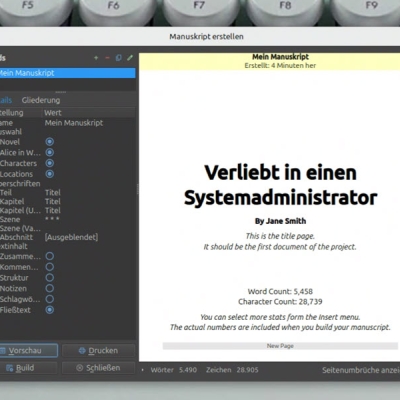400x400 pixels.
Task: Switch to the Details tab
Action: [x=6, y=100]
